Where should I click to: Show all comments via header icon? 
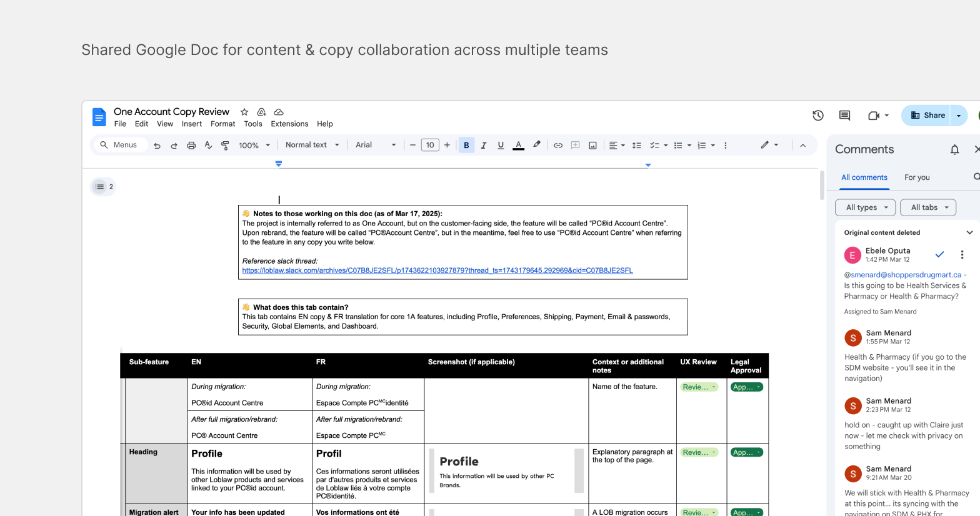pos(844,116)
